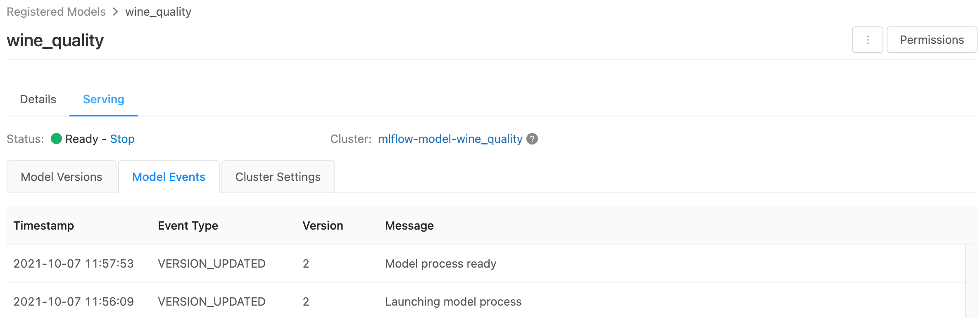
Task: Select the Model Events tab
Action: (x=169, y=177)
